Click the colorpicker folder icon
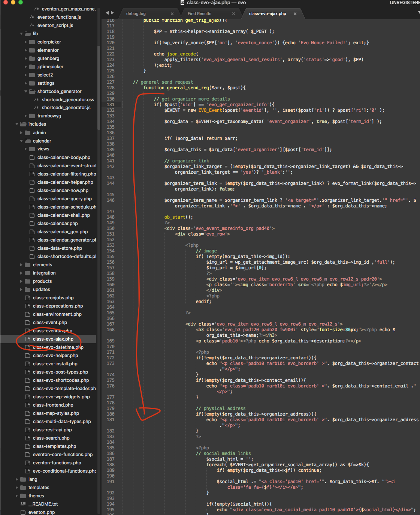 pyautogui.click(x=32, y=42)
